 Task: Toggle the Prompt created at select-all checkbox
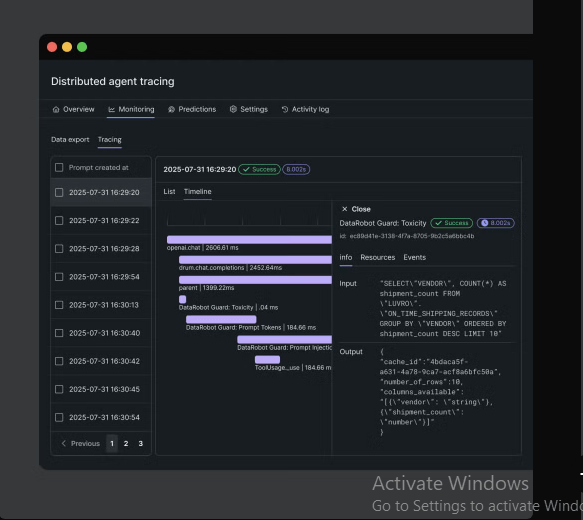click(59, 168)
